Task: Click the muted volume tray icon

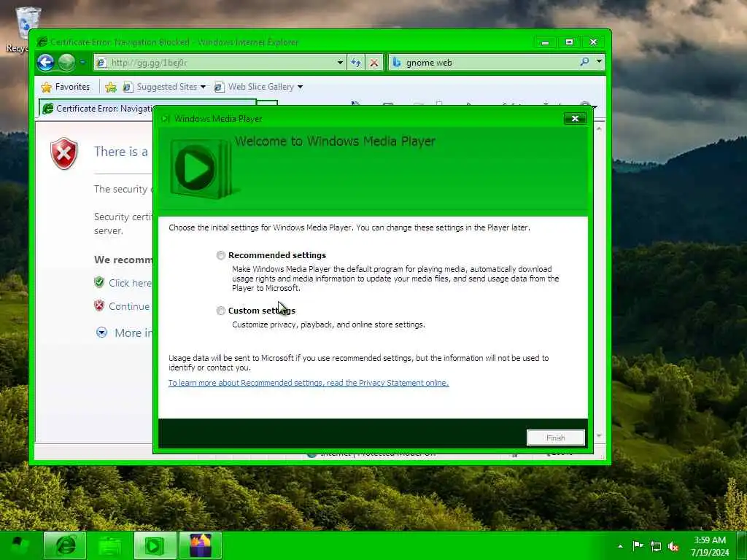Action: coord(673,546)
